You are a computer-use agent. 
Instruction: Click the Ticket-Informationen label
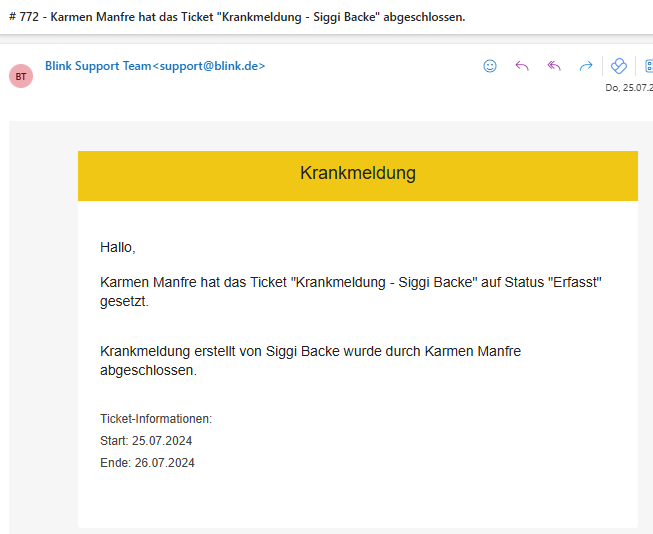[x=156, y=419]
